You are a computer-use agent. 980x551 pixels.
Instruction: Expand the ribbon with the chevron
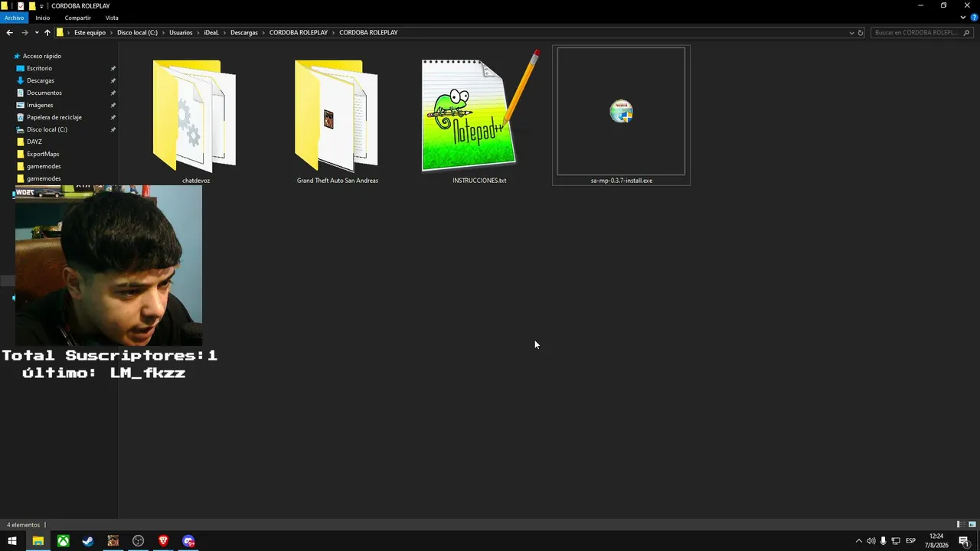[x=963, y=18]
